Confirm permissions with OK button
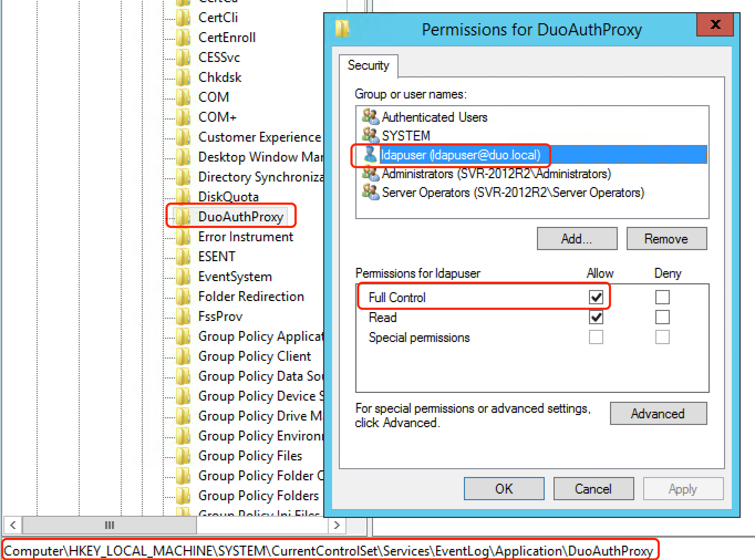Screen dimensions: 755x560 click(504, 489)
